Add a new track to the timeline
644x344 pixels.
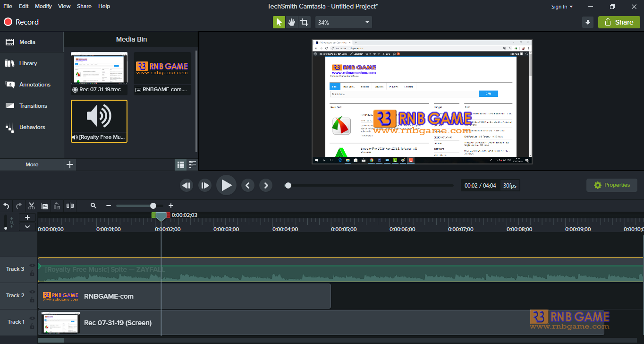click(x=27, y=217)
